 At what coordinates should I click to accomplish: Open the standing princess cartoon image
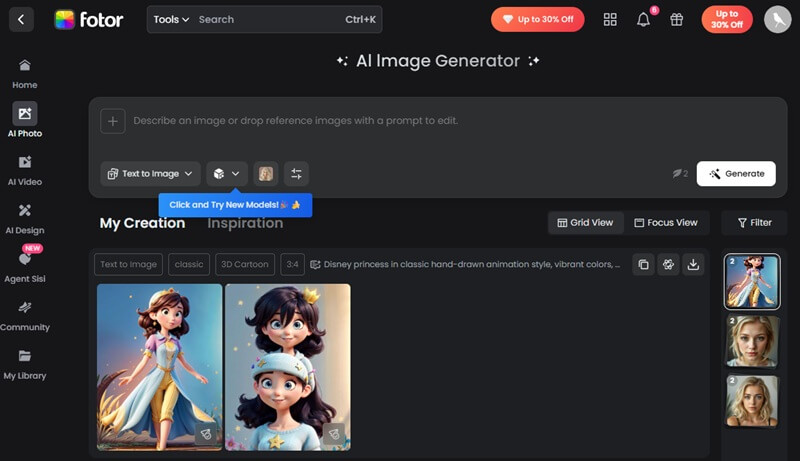pos(160,367)
